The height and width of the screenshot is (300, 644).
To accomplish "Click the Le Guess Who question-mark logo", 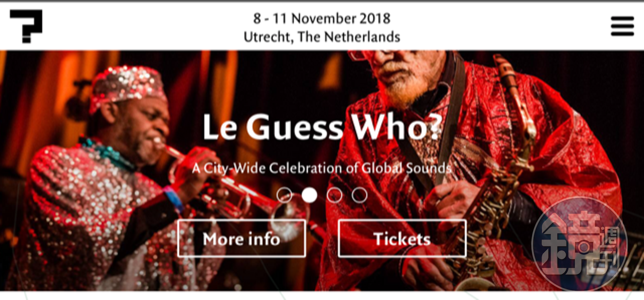I will point(26,27).
